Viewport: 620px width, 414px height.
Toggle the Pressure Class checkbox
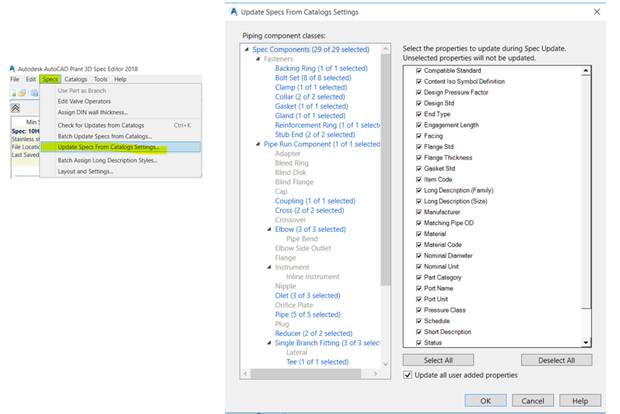(418, 310)
